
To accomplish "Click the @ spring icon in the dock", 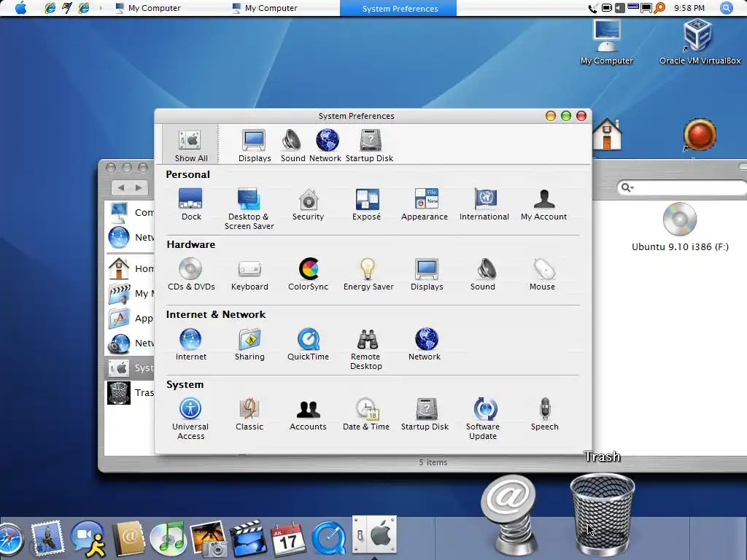I will pyautogui.click(x=509, y=517).
